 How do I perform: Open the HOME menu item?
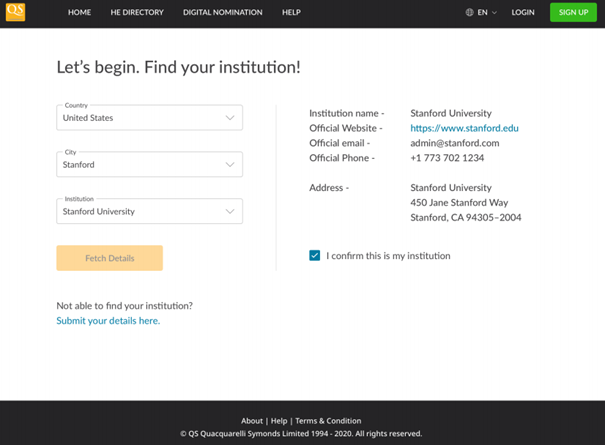tap(79, 13)
